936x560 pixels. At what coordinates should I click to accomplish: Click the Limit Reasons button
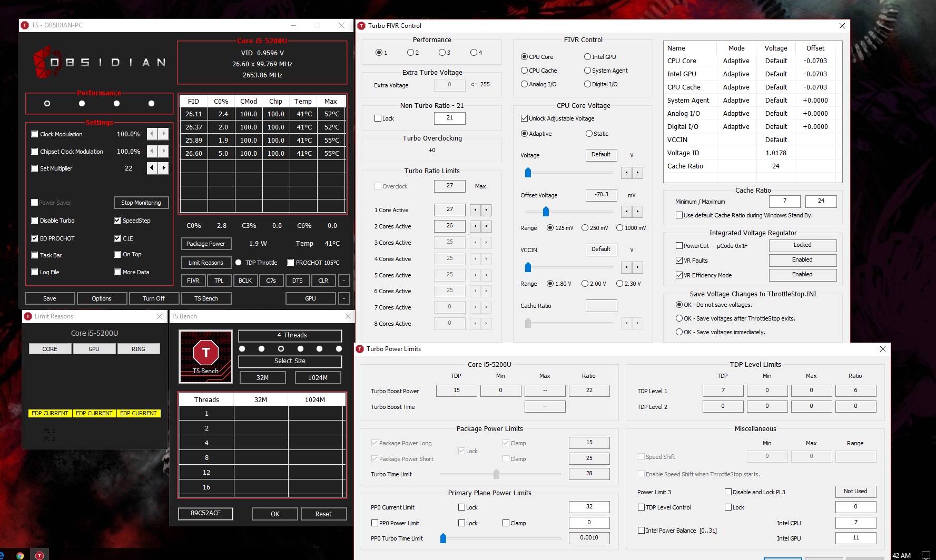206,263
